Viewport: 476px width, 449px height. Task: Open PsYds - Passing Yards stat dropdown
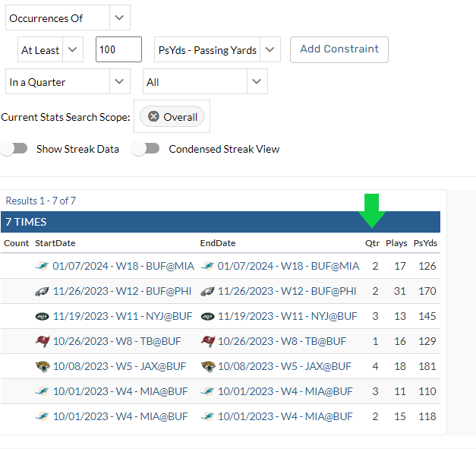[x=217, y=50]
